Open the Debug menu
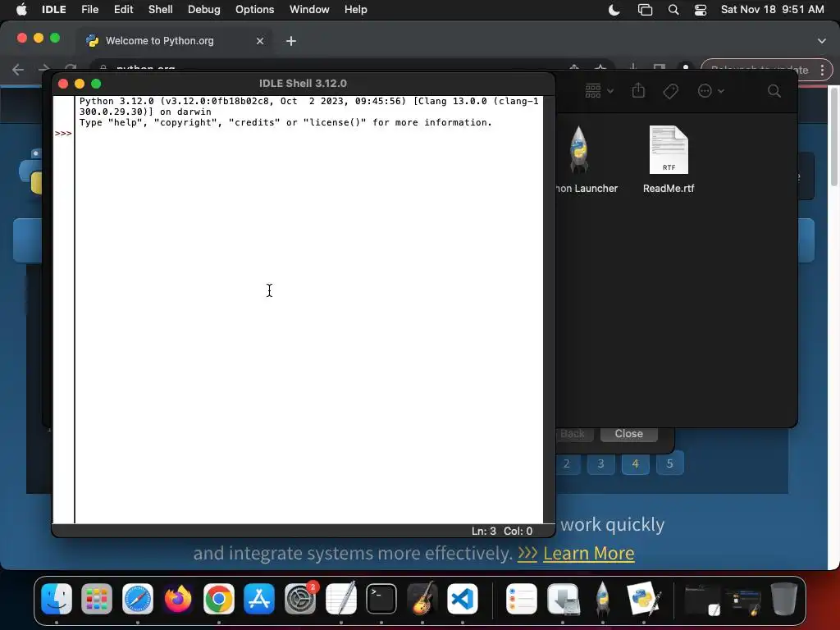 point(204,10)
